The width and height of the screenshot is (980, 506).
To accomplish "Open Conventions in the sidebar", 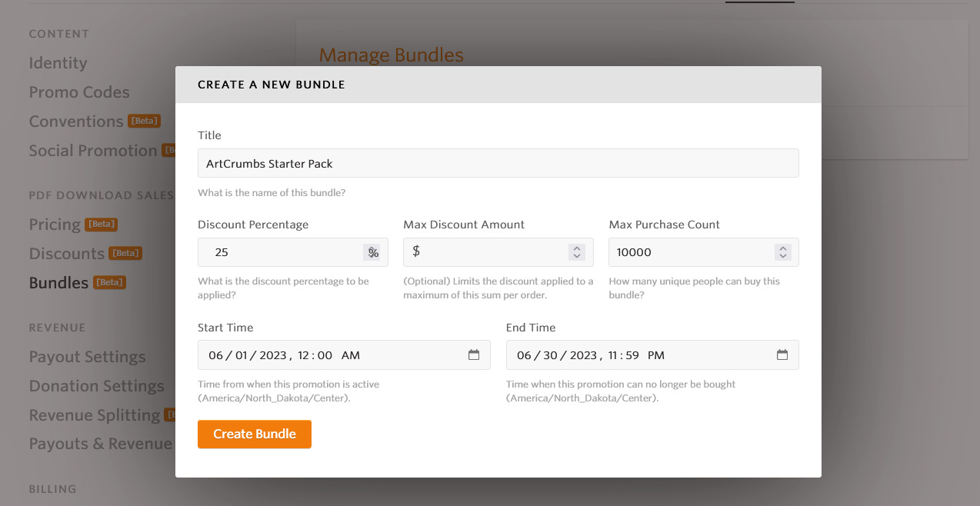I will (x=76, y=122).
